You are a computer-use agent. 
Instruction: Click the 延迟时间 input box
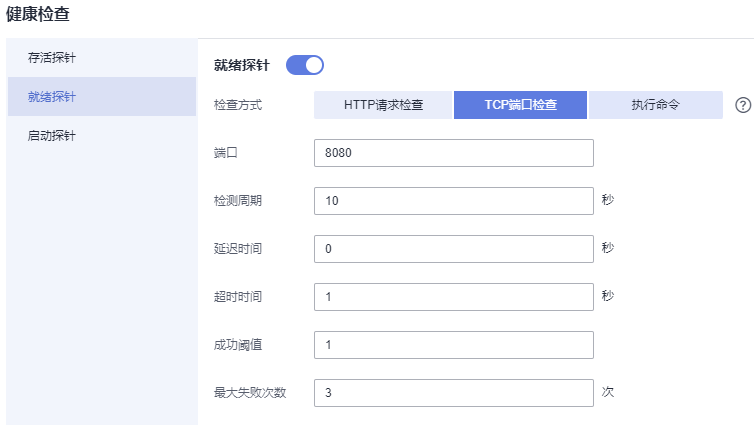coord(454,249)
